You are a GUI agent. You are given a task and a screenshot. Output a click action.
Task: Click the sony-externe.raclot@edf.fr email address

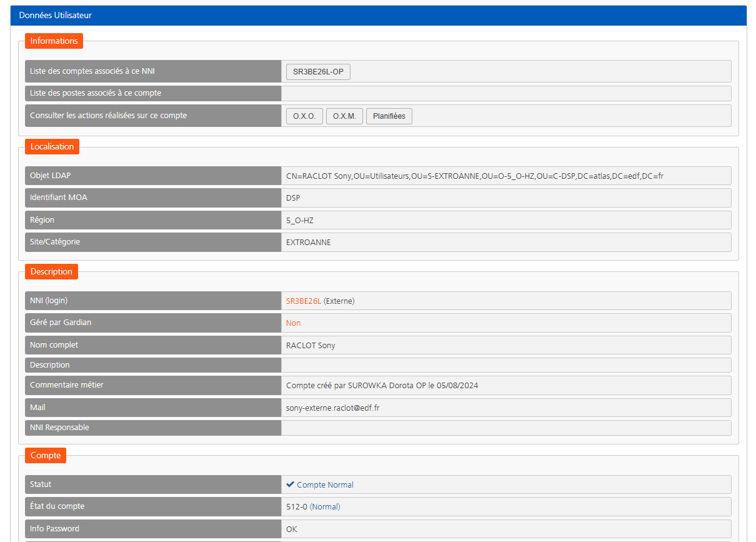(x=332, y=407)
